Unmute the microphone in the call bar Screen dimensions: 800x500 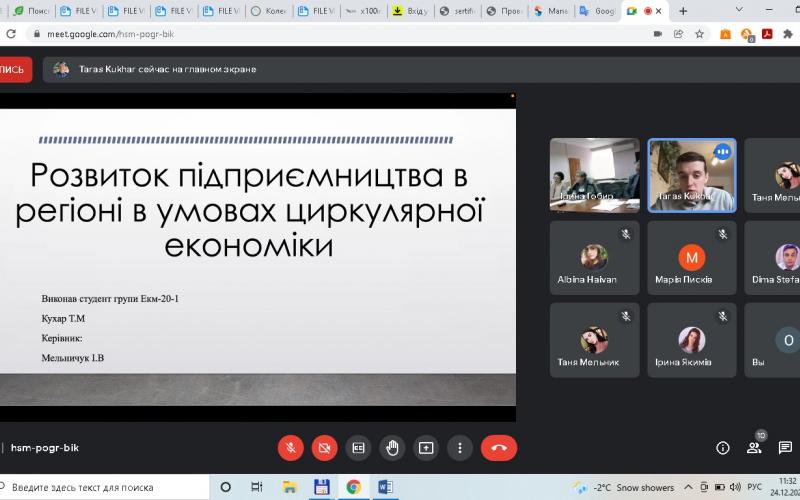(291, 448)
